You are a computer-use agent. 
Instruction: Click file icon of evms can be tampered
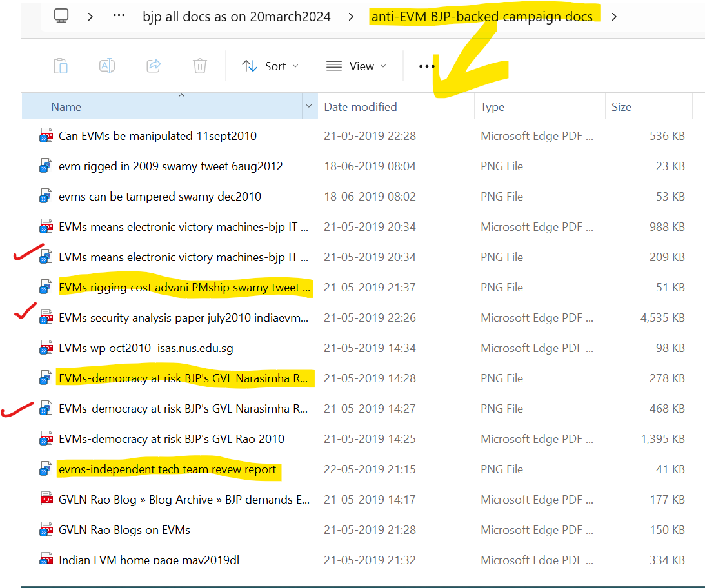pos(46,197)
